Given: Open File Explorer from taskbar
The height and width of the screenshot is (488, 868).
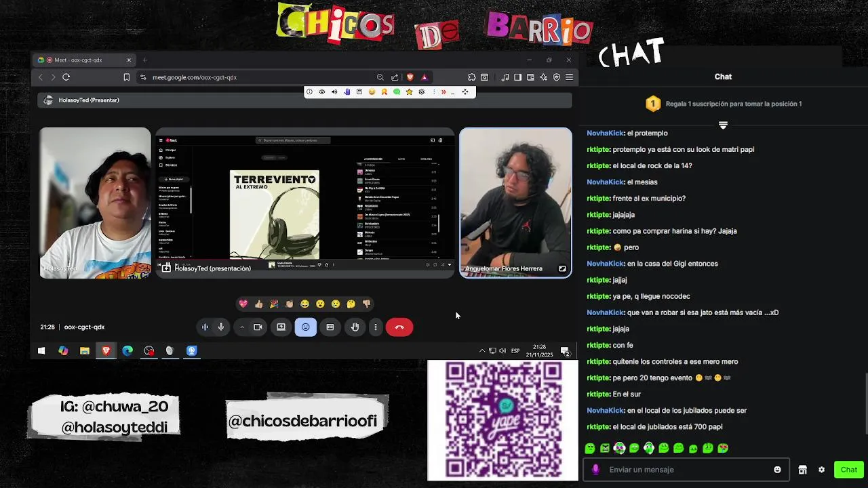Looking at the screenshot, I should pyautogui.click(x=85, y=350).
